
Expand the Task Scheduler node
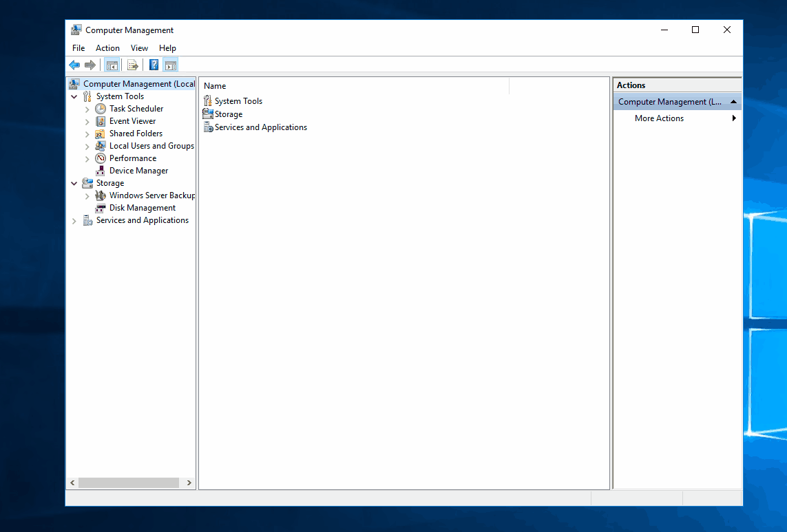[x=87, y=109]
